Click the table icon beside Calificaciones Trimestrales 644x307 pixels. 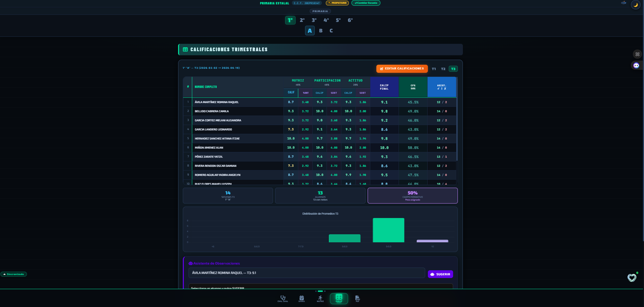click(185, 50)
